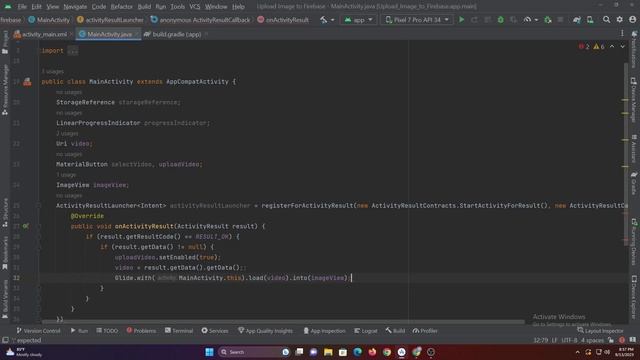
Task: Open the File menu
Action: coord(22,7)
